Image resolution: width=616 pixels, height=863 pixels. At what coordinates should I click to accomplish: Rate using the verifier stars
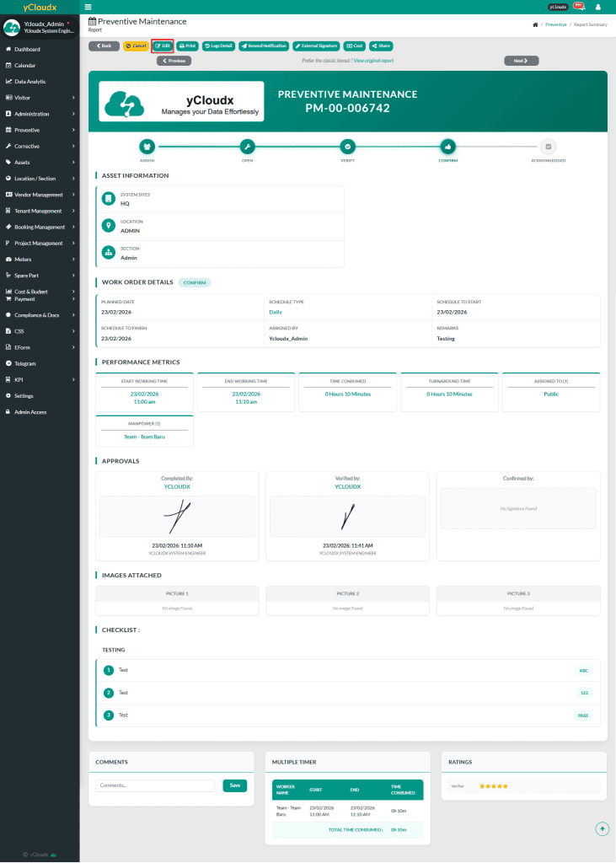tap(494, 785)
